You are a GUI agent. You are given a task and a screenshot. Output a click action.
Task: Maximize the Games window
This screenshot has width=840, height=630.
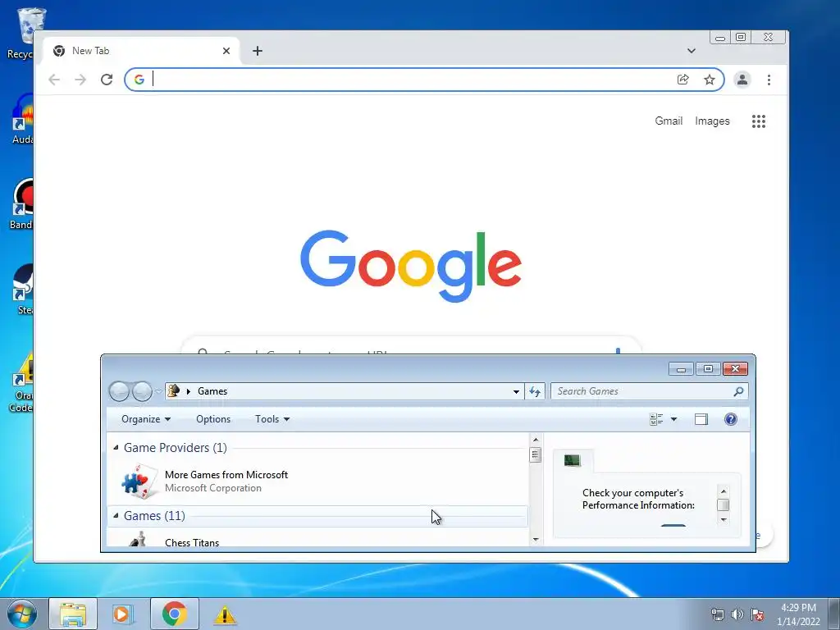[x=708, y=368]
